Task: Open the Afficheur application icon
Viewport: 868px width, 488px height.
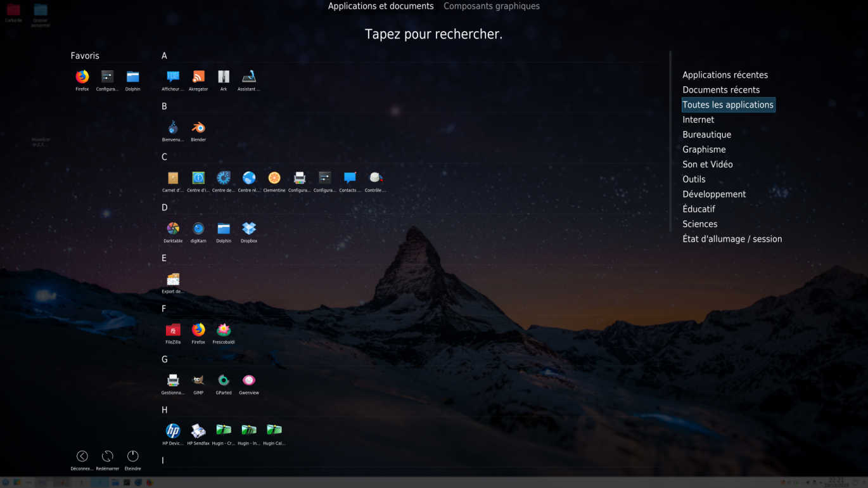Action: click(173, 77)
